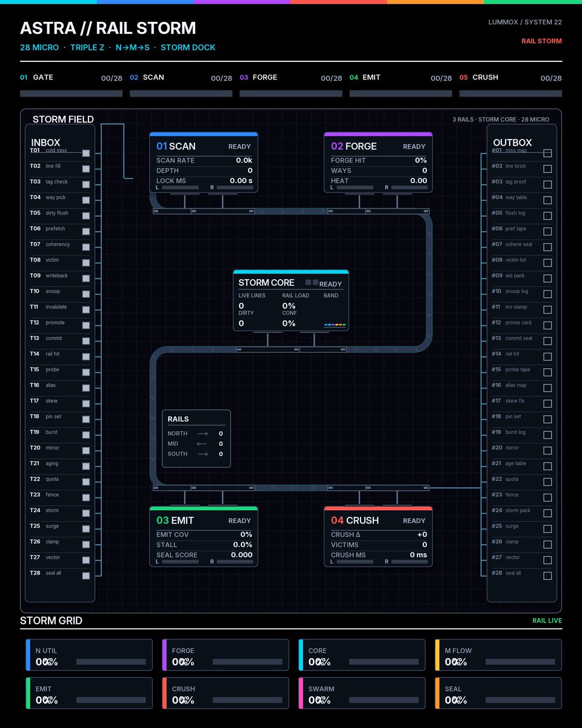This screenshot has height=728, width=582.
Task: Click the MID rail left-arrow icon
Action: coord(203,444)
